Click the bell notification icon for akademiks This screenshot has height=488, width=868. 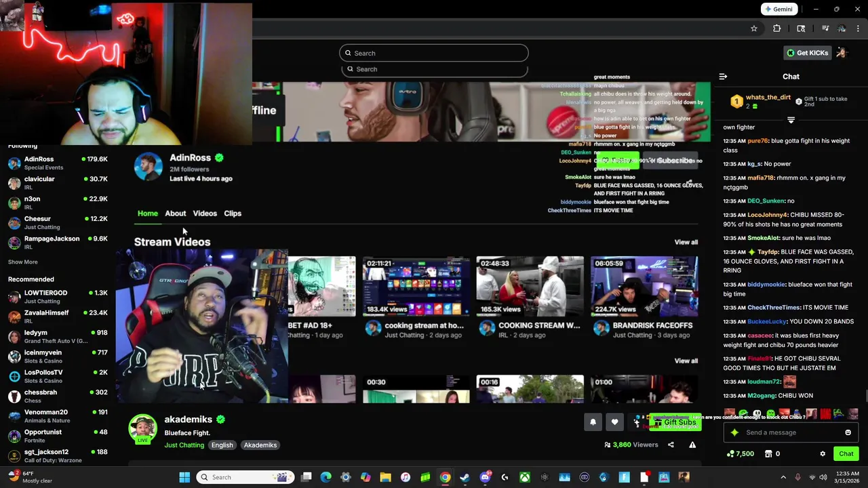(593, 422)
